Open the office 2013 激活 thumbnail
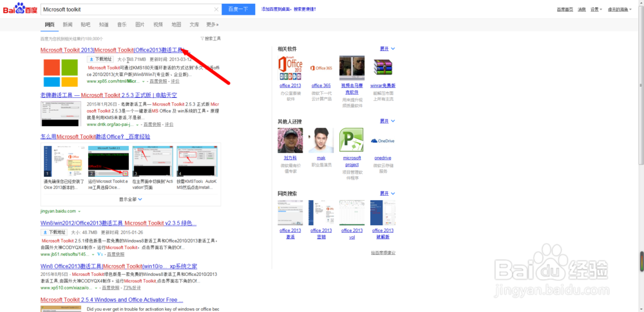Image resolution: width=644 pixels, height=312 pixels. click(x=290, y=213)
